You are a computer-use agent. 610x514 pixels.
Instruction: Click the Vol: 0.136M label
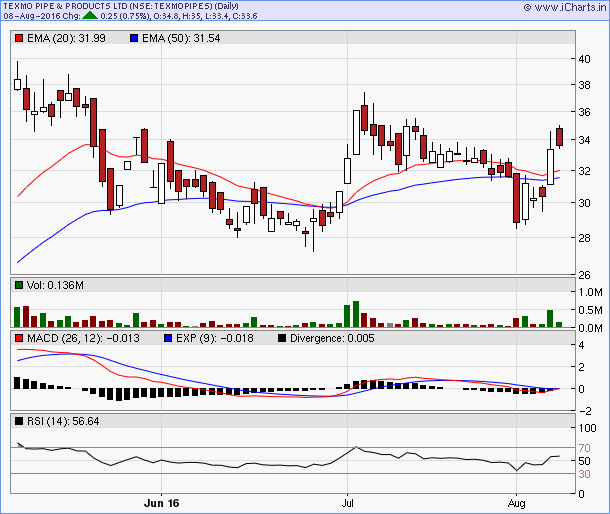(55, 285)
